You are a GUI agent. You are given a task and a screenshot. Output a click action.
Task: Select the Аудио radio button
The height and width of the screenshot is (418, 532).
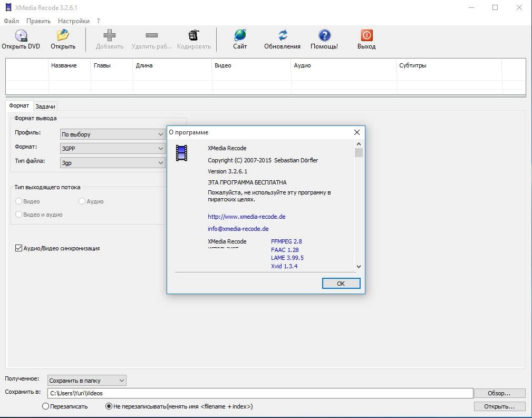tap(82, 201)
